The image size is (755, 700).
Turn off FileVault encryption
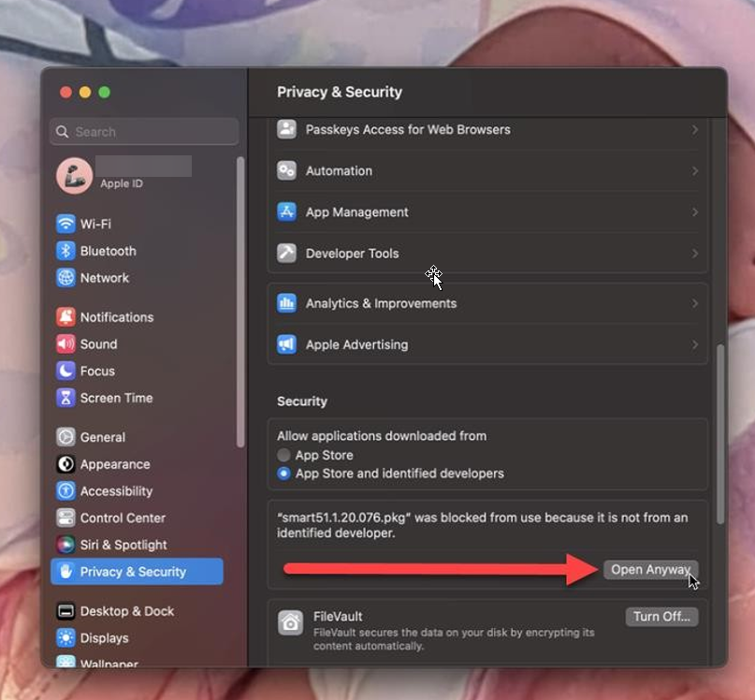pos(661,616)
